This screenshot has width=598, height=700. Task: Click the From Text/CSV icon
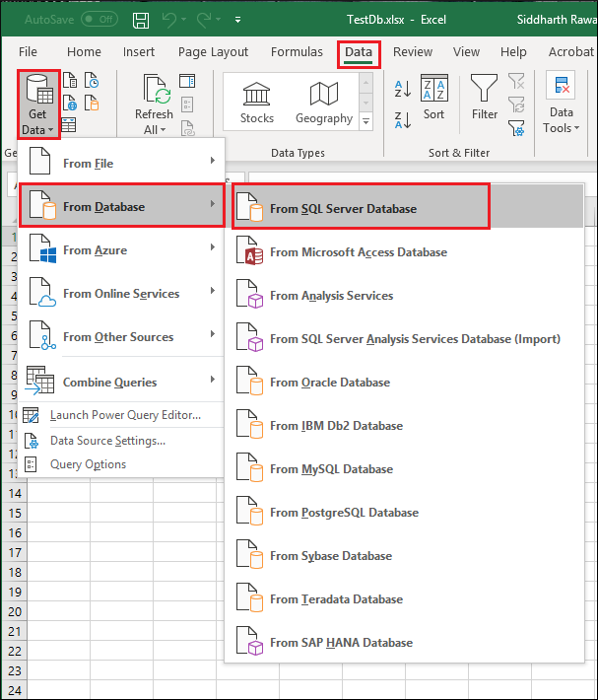[70, 81]
